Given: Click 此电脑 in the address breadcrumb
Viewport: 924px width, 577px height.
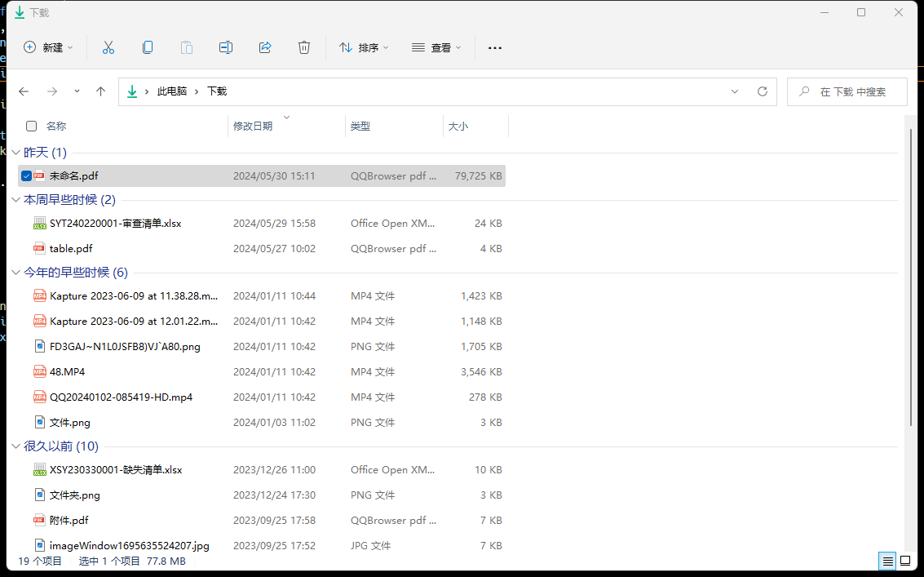Looking at the screenshot, I should (x=171, y=92).
